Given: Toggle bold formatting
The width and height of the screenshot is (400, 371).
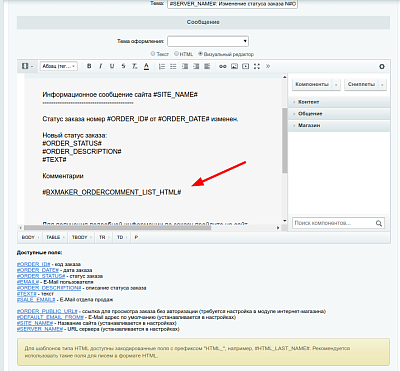Looking at the screenshot, I should 89,66.
